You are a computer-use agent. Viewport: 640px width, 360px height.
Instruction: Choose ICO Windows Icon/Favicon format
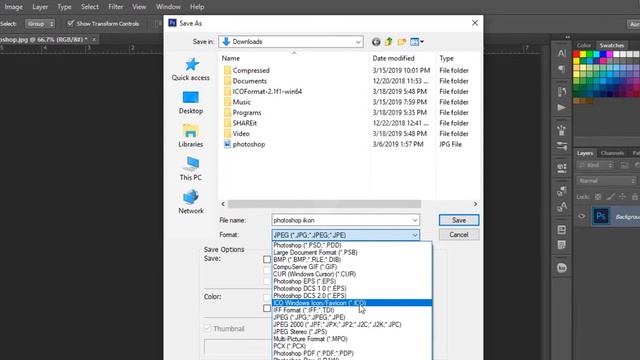(x=352, y=303)
